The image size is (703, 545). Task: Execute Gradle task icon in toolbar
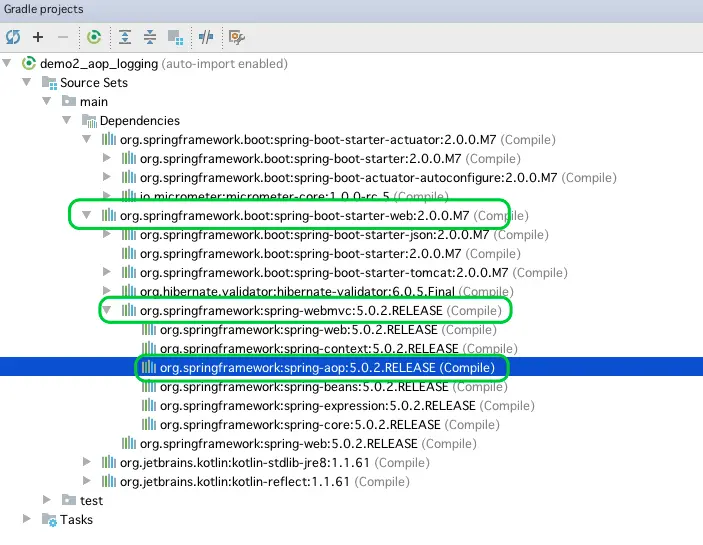[x=94, y=37]
